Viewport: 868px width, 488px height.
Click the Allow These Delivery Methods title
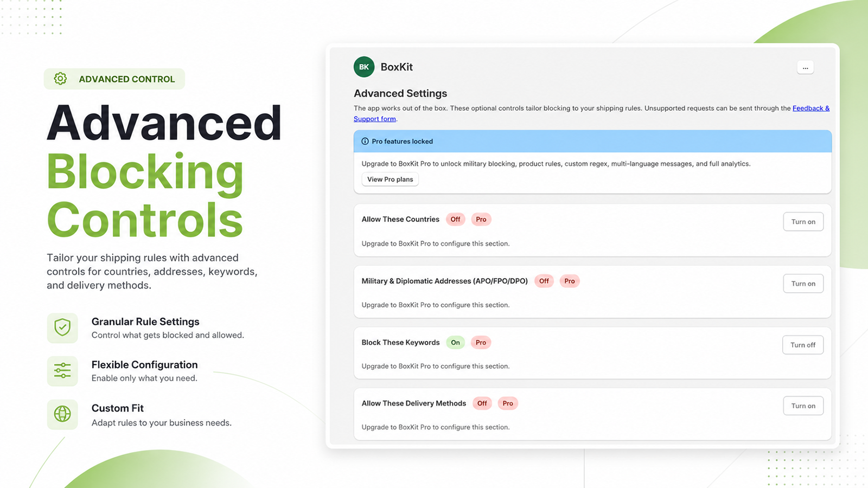coord(414,403)
